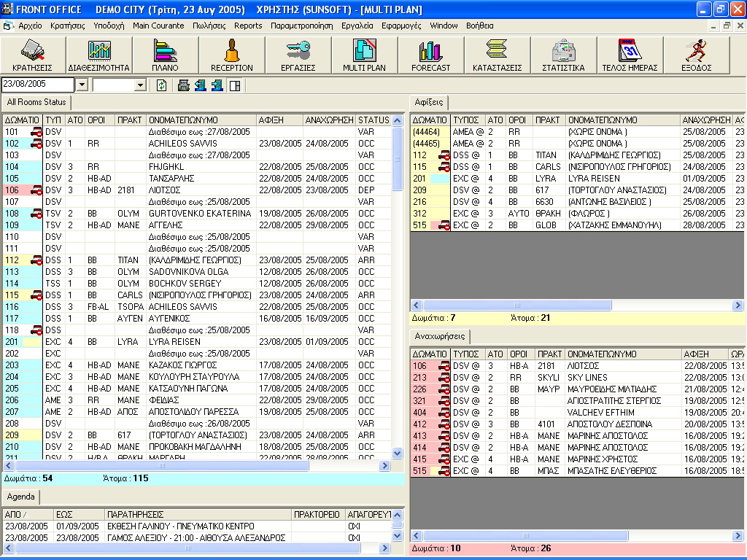This screenshot has height=560, width=747.
Task: Click the green refresh icon beside date
Action: (161, 85)
